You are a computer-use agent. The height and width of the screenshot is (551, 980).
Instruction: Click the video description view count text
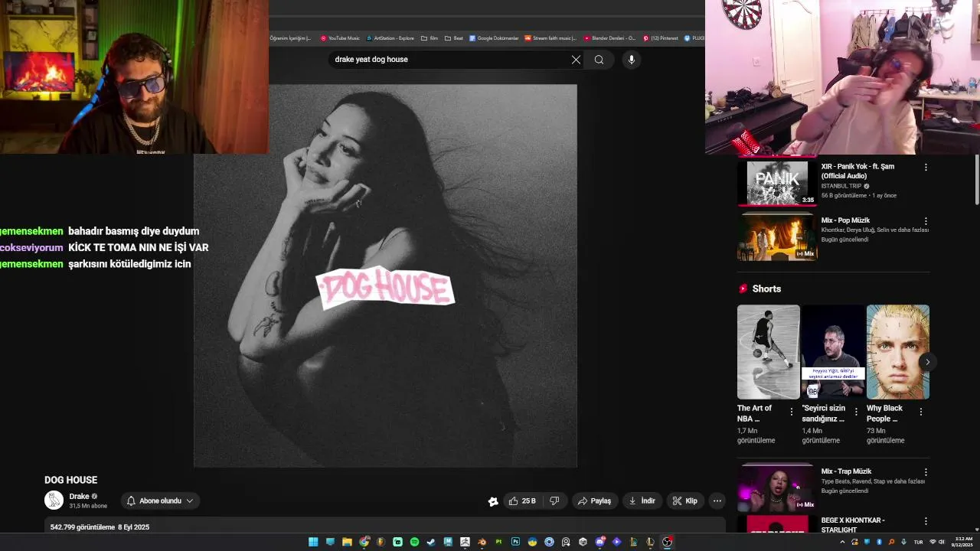(x=83, y=527)
